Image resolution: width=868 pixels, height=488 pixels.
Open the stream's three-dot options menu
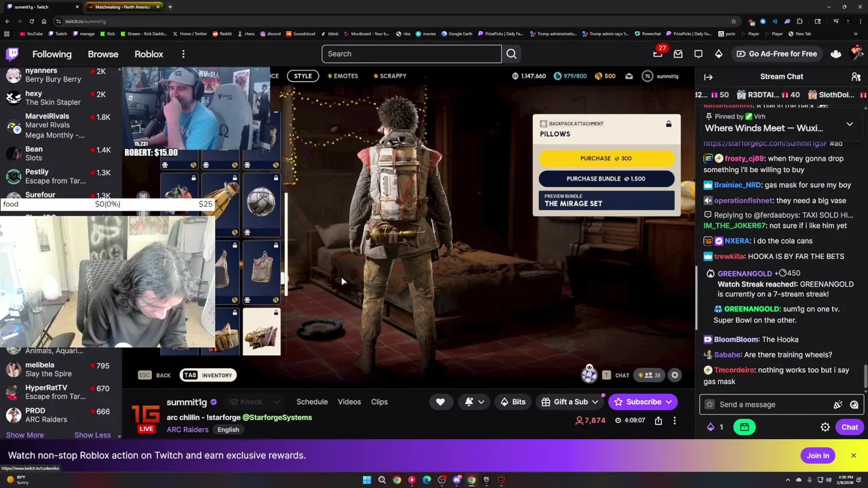click(675, 421)
